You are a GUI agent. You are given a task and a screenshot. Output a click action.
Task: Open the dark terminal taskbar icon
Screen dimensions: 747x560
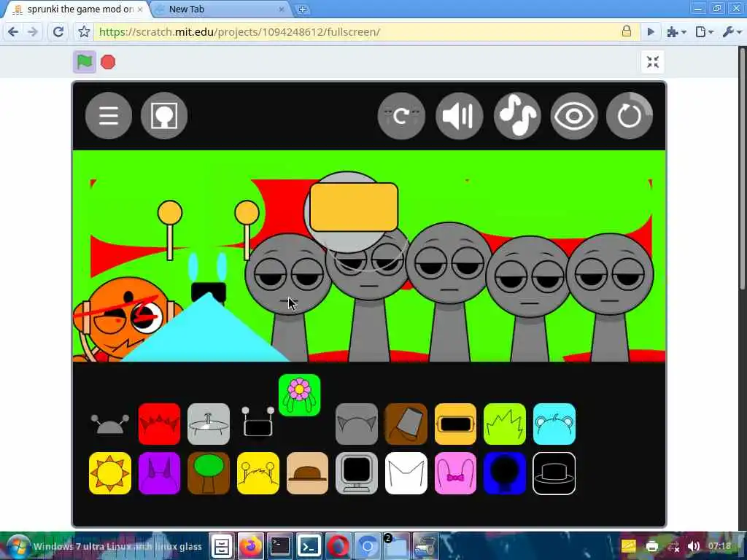pos(279,546)
